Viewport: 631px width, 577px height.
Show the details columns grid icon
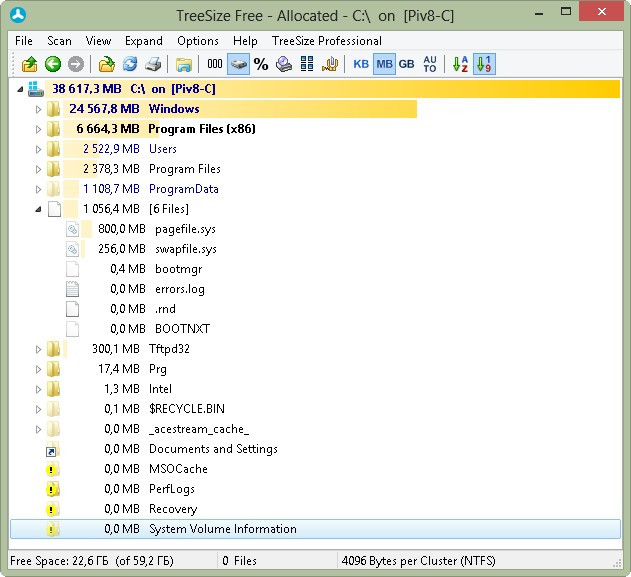click(307, 64)
